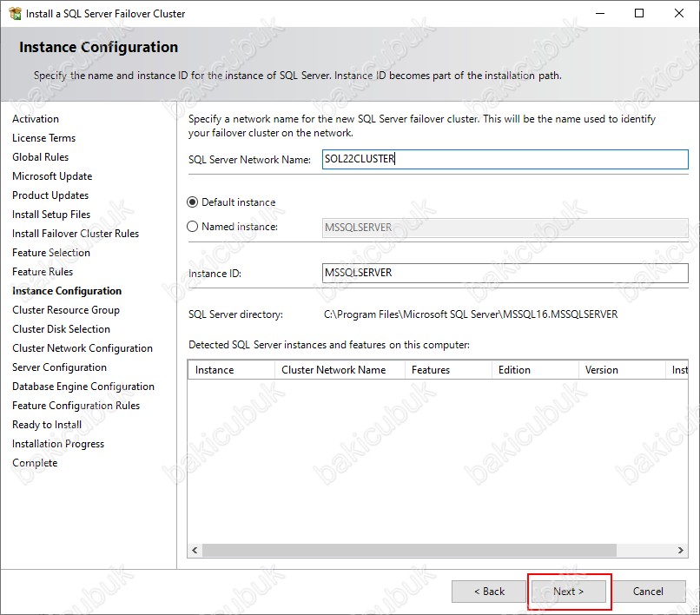Image resolution: width=700 pixels, height=615 pixels.
Task: Select the License Terms step
Action: coord(43,138)
